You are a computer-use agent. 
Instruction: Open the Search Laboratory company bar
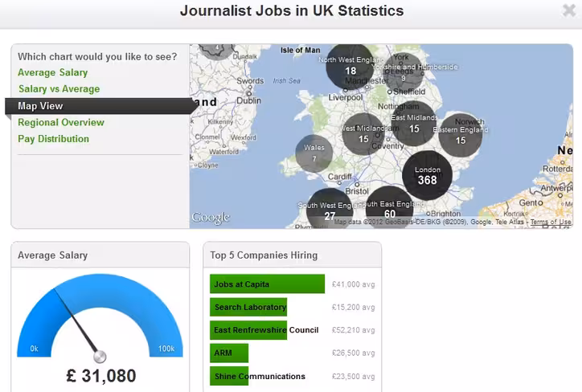(248, 307)
